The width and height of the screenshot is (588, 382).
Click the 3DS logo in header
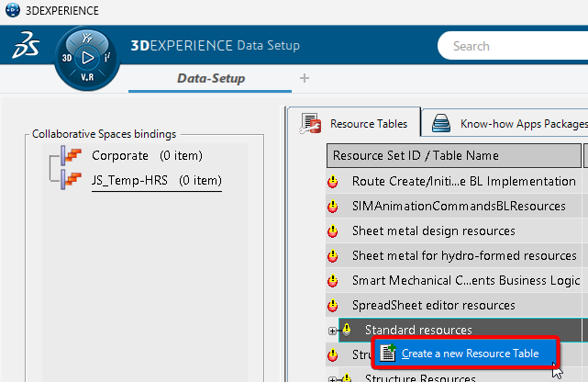click(26, 45)
